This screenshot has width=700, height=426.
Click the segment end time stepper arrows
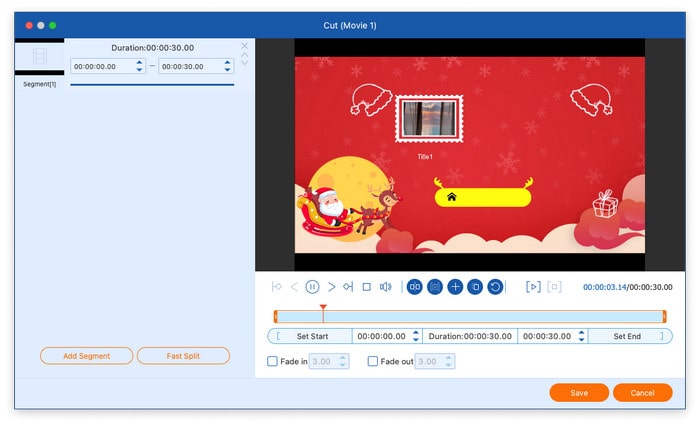(227, 66)
